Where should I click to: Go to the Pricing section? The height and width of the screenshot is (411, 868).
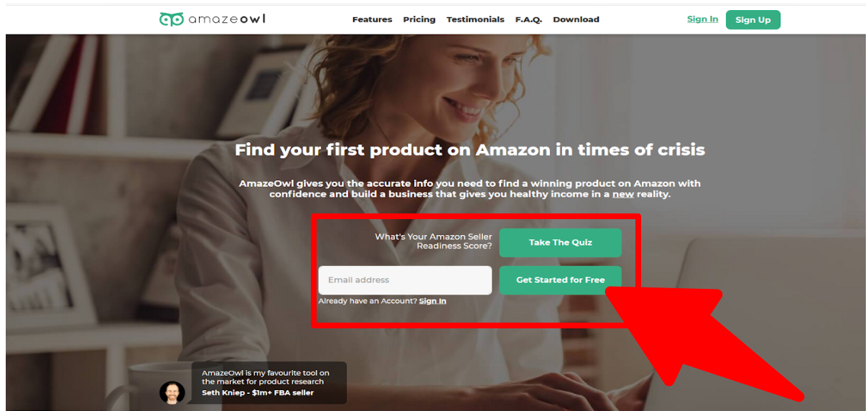(x=419, y=19)
